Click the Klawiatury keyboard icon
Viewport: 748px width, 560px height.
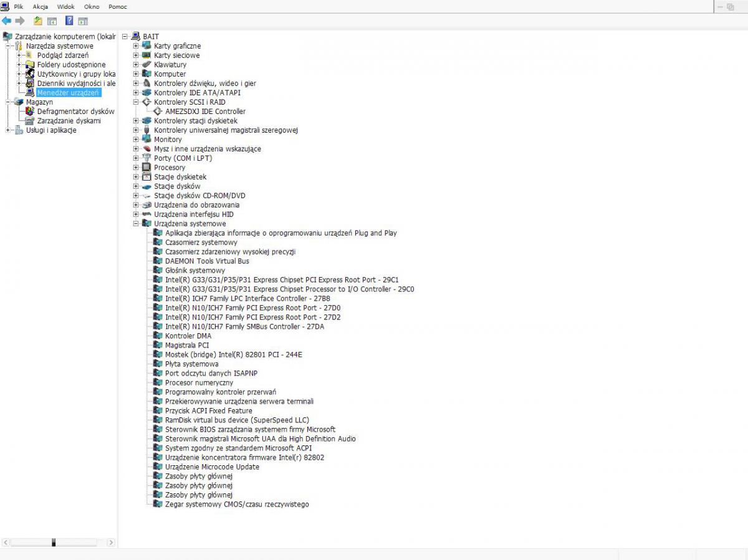[146, 64]
